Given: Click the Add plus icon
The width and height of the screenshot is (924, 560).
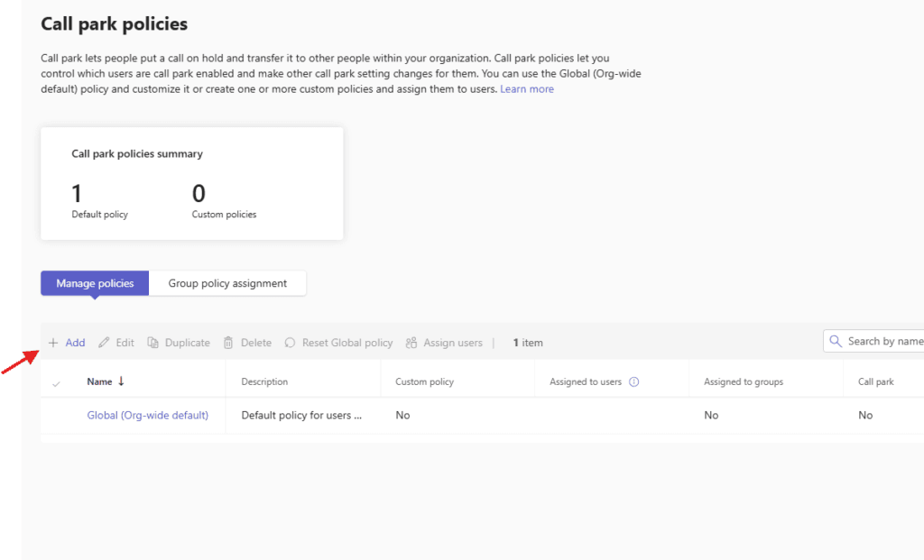Looking at the screenshot, I should [x=53, y=343].
